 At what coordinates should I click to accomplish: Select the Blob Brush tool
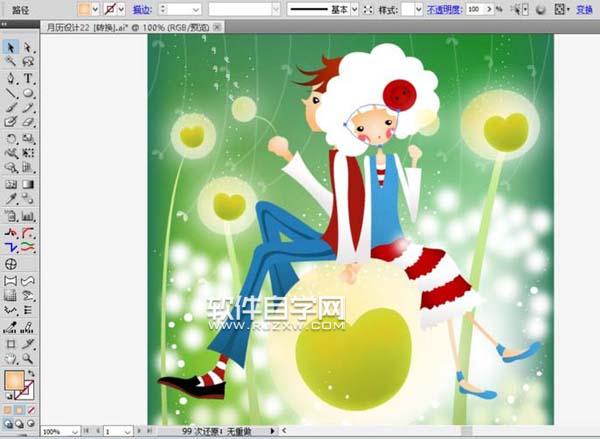[11, 122]
